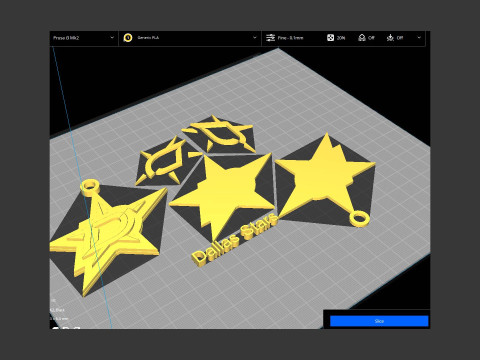Screen dimensions: 480x360
Task: Click the yellow extruder icon
Action: (128, 38)
